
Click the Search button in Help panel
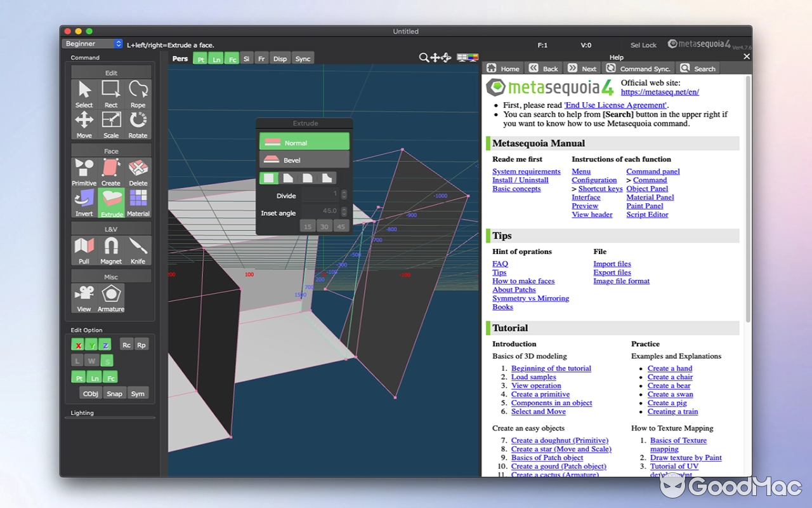pos(697,68)
